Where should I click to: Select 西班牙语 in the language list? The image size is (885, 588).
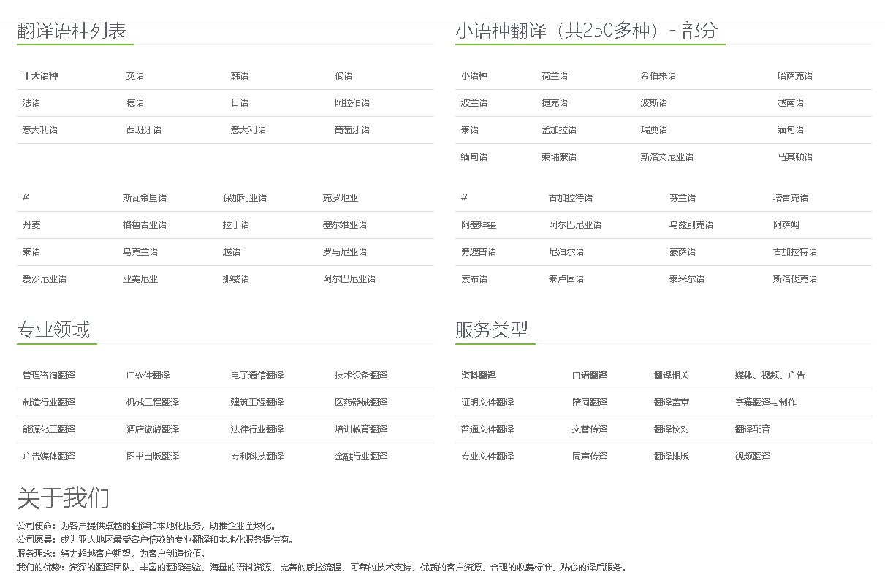click(144, 130)
